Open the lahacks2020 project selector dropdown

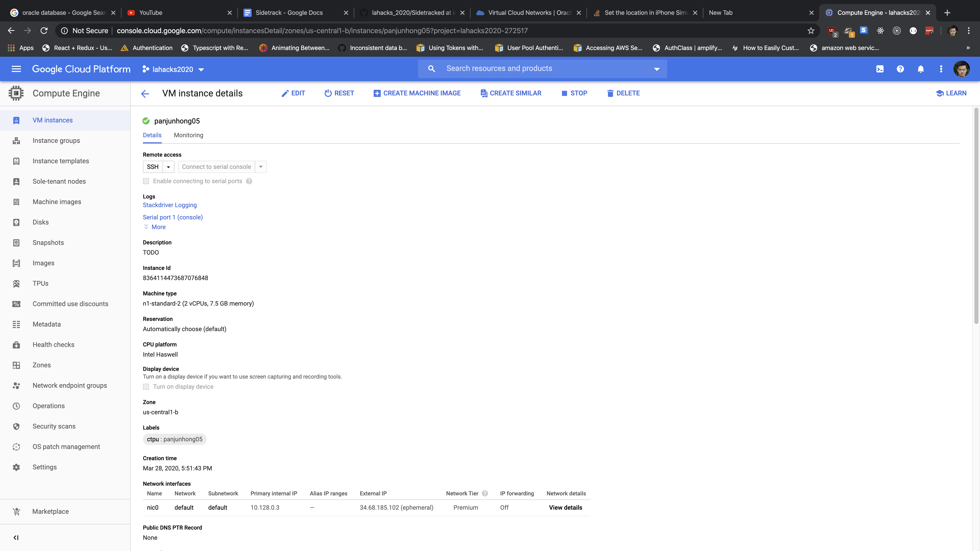click(x=174, y=69)
